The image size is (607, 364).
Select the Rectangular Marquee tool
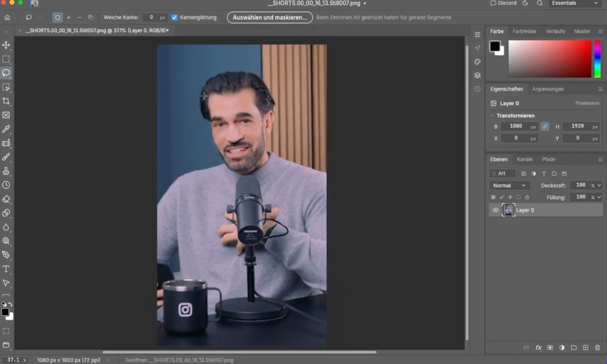click(6, 59)
